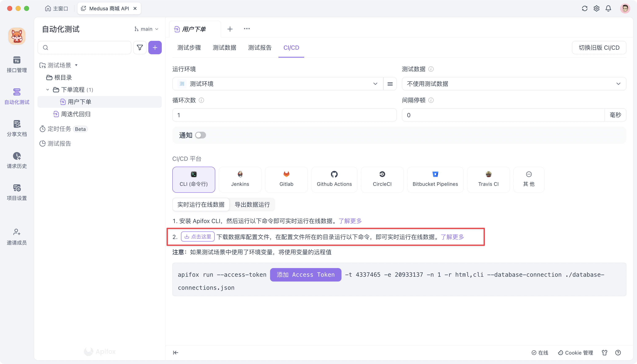Collapse the 下单流程 folder in the tree
637x364 pixels.
tap(48, 89)
